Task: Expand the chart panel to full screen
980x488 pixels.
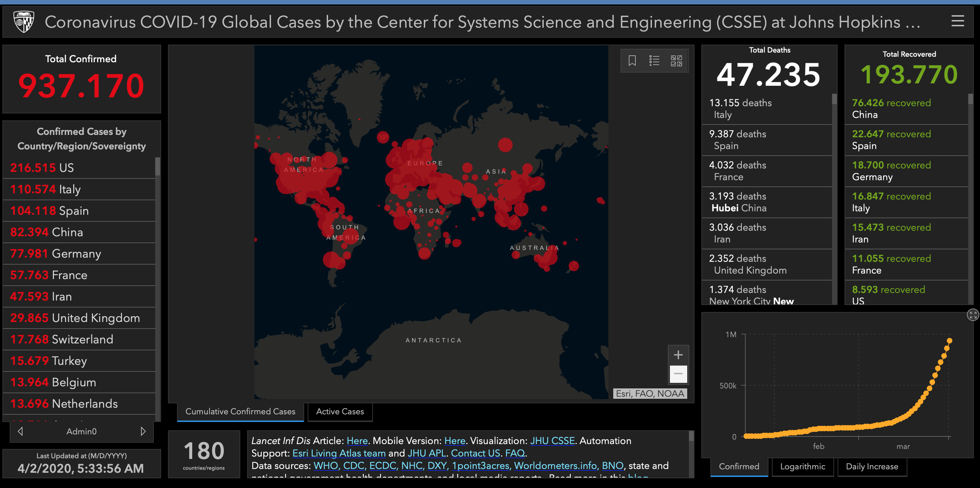Action: [973, 315]
